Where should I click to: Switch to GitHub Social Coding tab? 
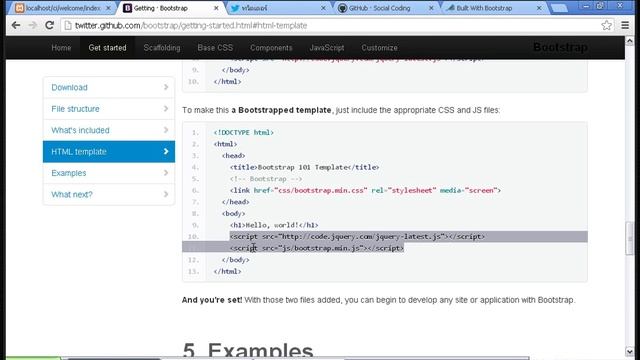[385, 8]
